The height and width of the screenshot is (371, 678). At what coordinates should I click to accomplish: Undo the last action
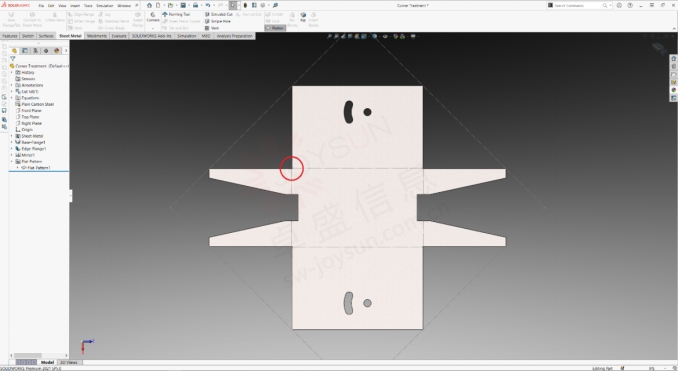[208, 5]
